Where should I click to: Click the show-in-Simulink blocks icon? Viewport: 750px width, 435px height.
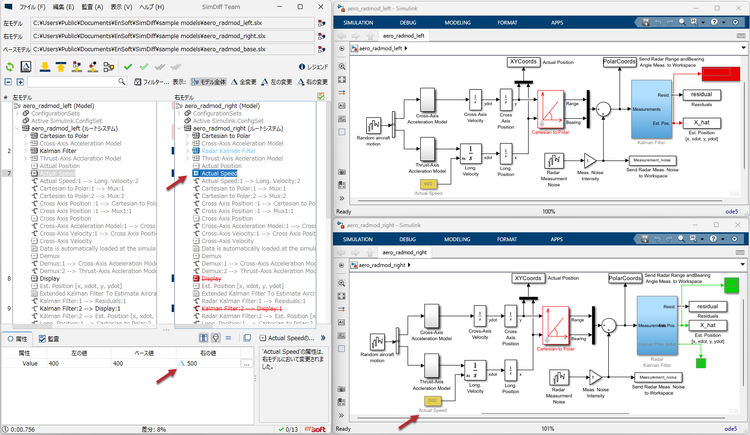[x=109, y=67]
